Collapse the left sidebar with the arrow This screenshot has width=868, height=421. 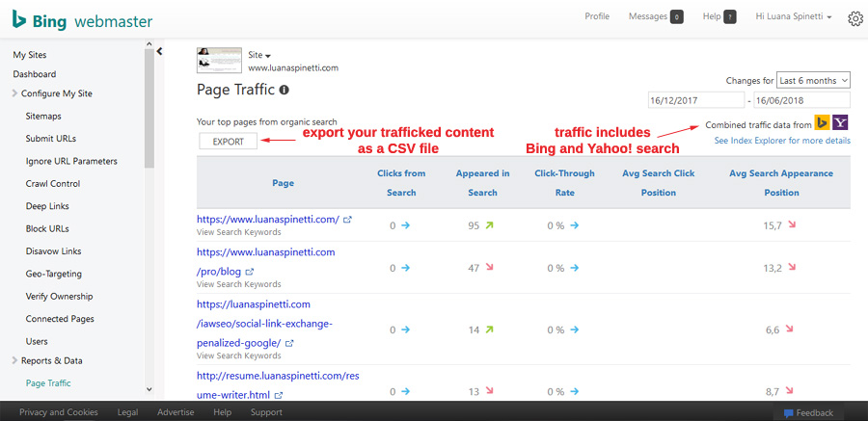[x=160, y=52]
